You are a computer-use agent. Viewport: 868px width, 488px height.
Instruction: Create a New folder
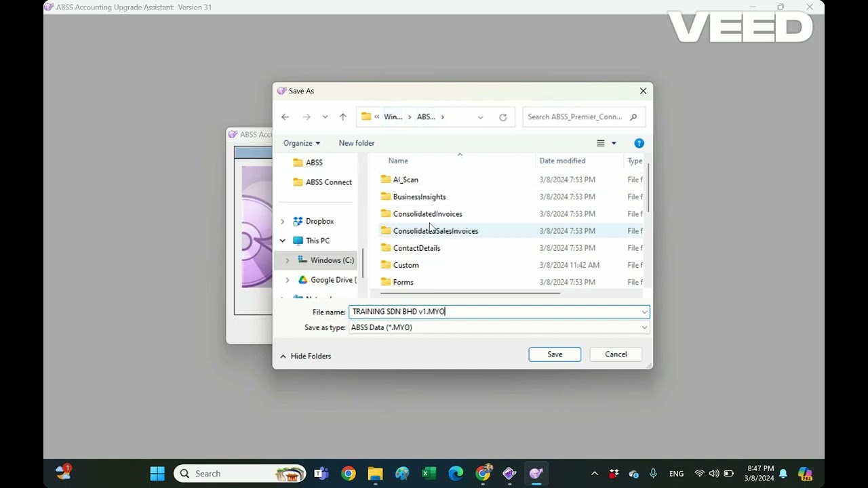[x=357, y=143]
